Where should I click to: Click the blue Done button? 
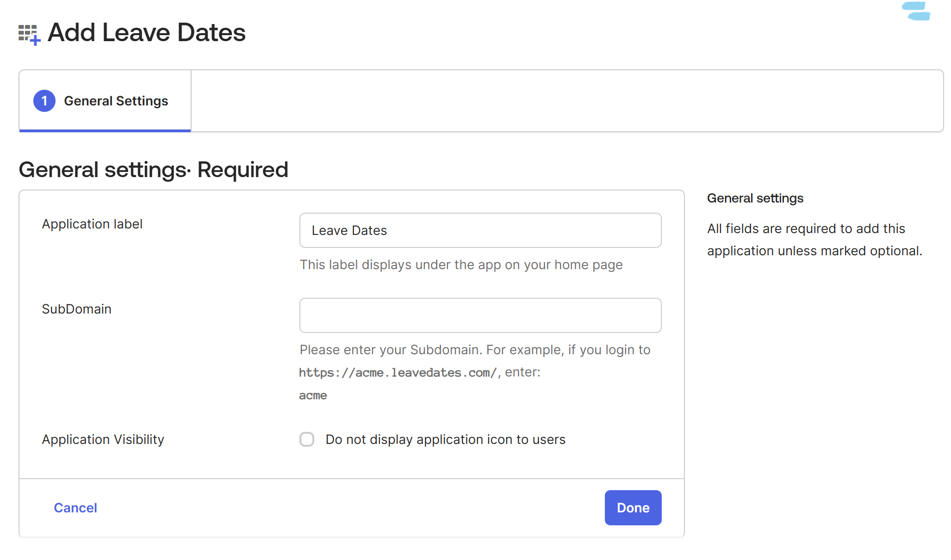click(633, 508)
